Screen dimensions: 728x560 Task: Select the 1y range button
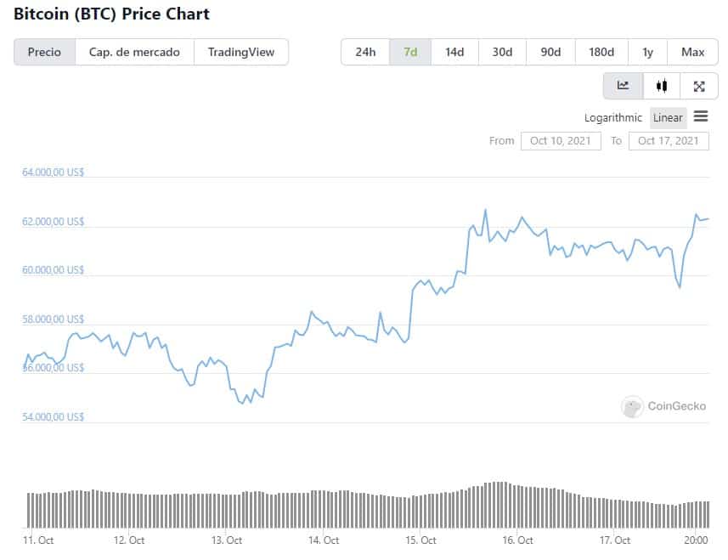click(647, 52)
